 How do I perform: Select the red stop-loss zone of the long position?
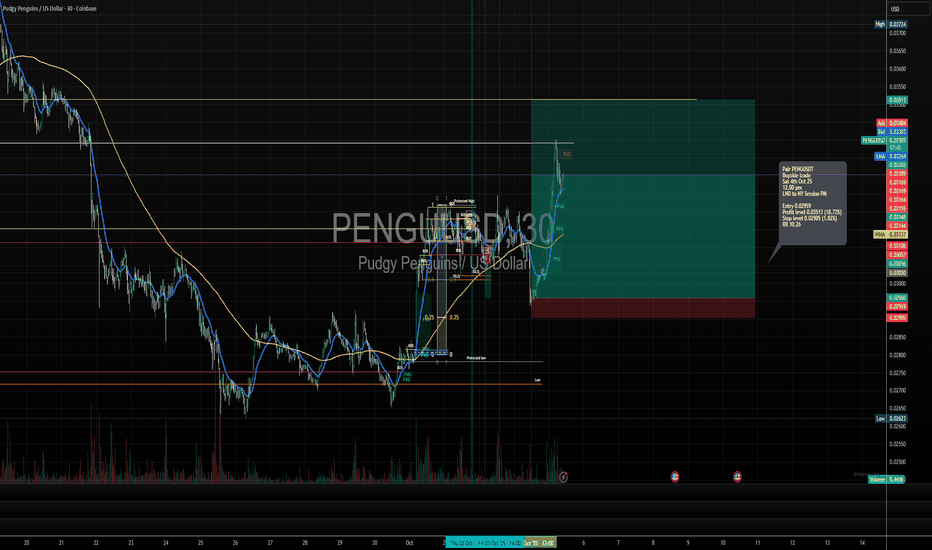point(642,308)
